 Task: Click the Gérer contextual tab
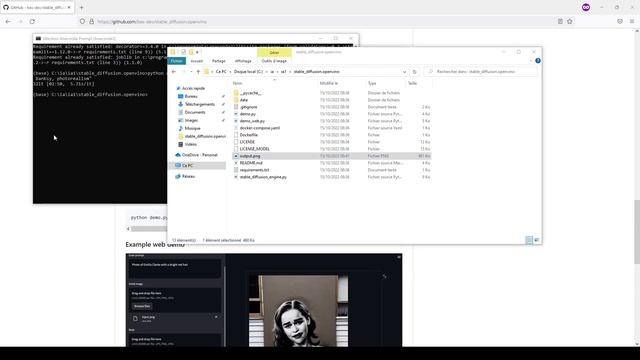point(274,53)
